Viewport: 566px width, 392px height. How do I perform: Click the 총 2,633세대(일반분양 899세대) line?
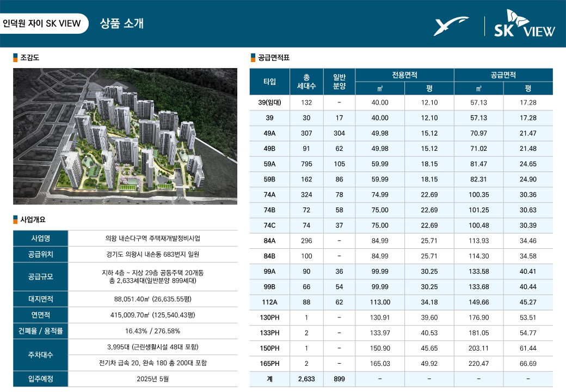click(153, 280)
